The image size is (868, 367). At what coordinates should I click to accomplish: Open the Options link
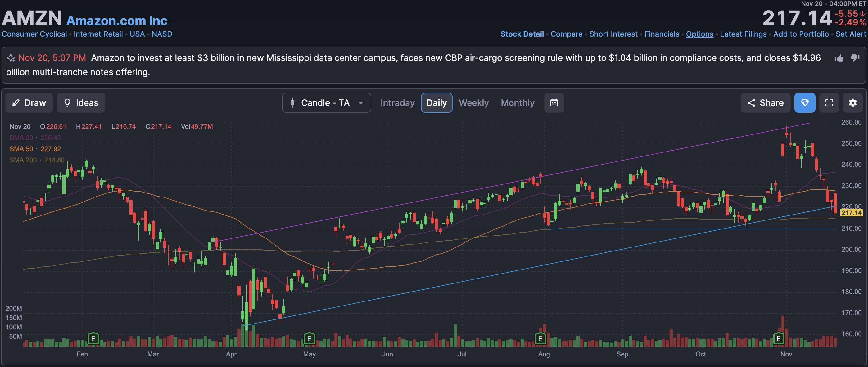pyautogui.click(x=699, y=34)
